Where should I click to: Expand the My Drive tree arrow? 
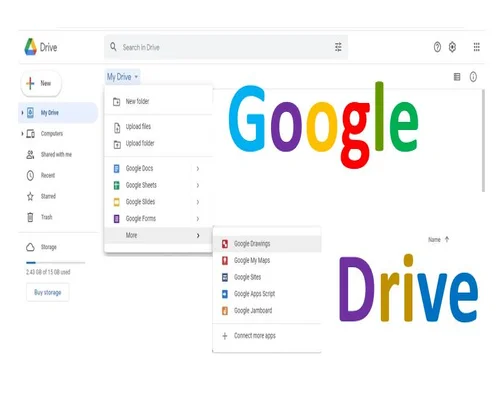22,113
